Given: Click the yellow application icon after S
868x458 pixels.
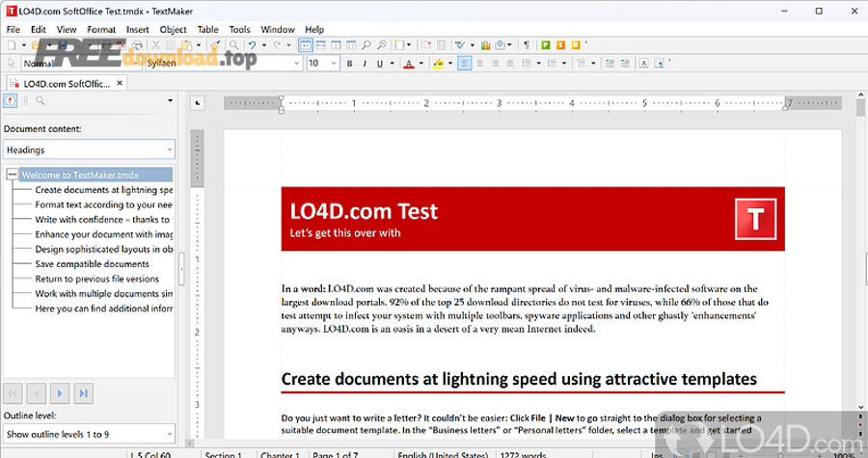Looking at the screenshot, I should point(576,45).
